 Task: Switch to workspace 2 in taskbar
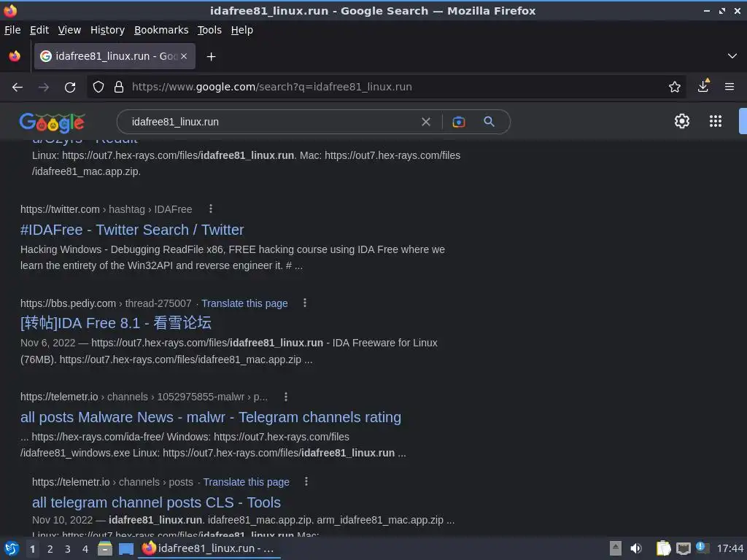50,549
